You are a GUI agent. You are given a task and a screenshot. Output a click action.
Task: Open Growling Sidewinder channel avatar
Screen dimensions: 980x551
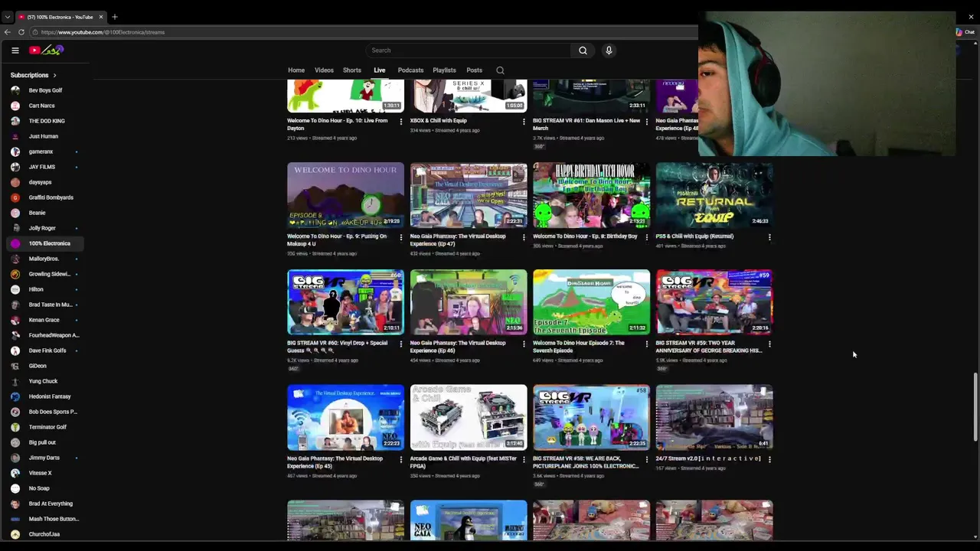tap(15, 274)
